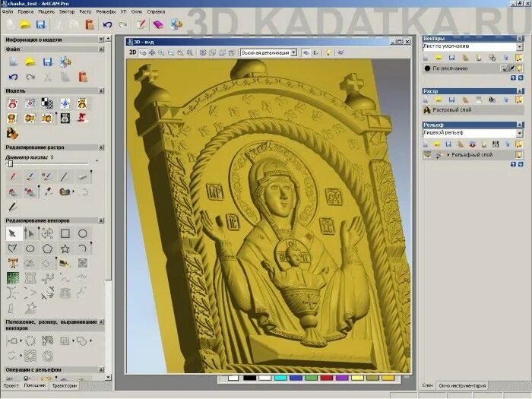Click the save floppy icon in Рельеф panel

(448, 144)
